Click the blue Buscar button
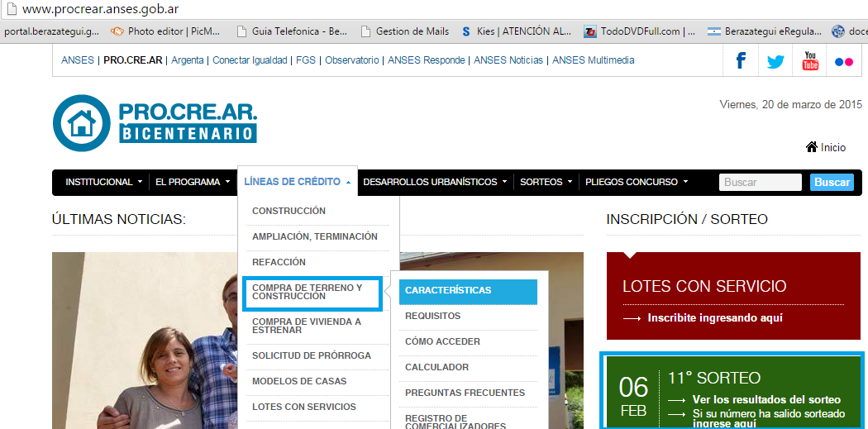The width and height of the screenshot is (868, 429). coord(832,182)
